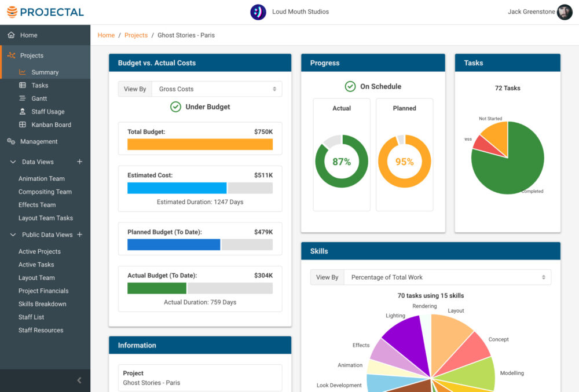
Task: Open Project Financials public view
Action: (x=43, y=291)
